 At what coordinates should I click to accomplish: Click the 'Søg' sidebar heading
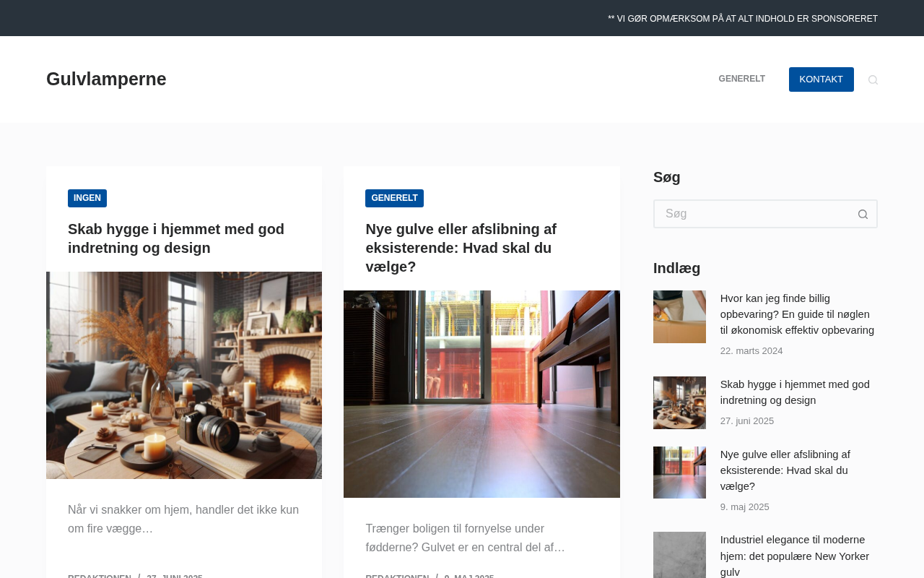[667, 177]
